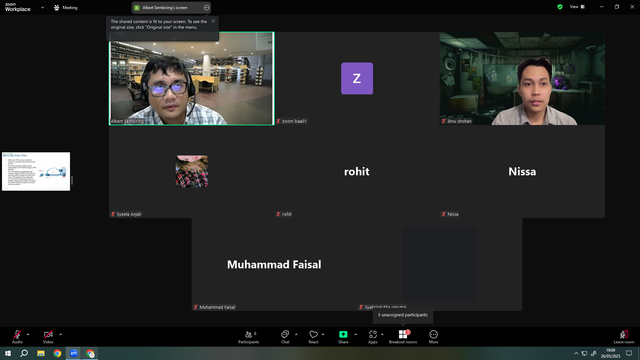This screenshot has height=360, width=640.
Task: Open the Zoom Workplace dropdown chevron
Action: 42,7
